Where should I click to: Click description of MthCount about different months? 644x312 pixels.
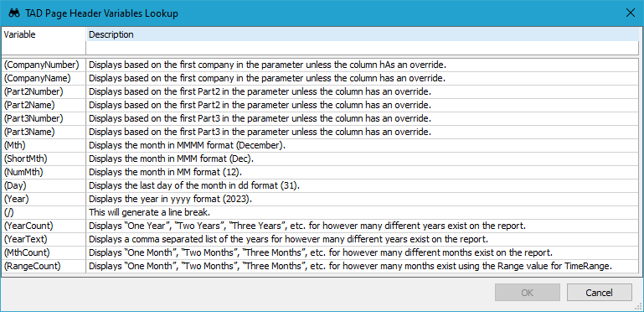(321, 252)
